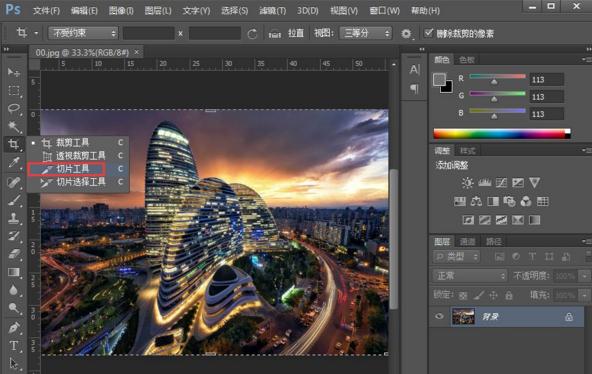592x374 pixels.
Task: Select the Magic Wand tool
Action: (14, 126)
